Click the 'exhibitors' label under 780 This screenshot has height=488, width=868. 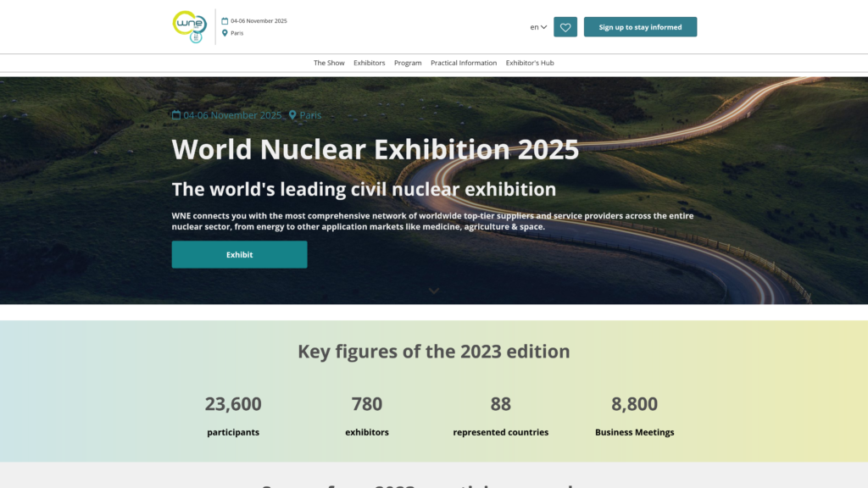(367, 432)
